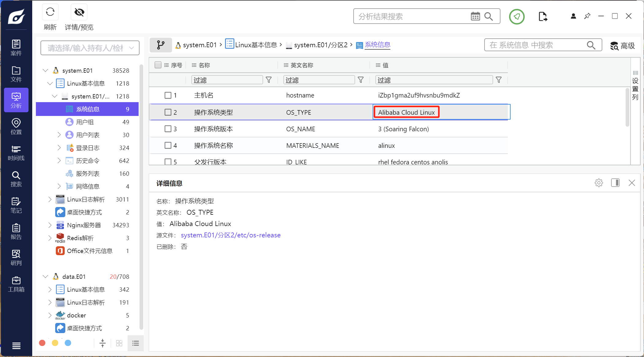The height and width of the screenshot is (357, 644).
Task: Open the 时间线 timeline sidebar icon
Action: tap(16, 153)
